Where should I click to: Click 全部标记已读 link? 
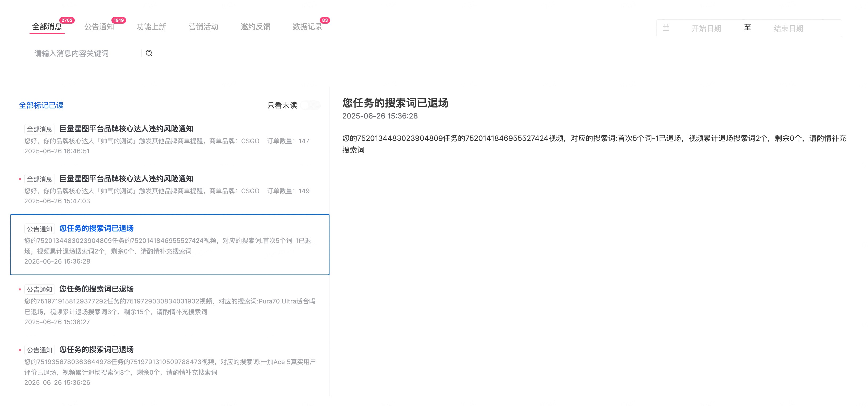[x=41, y=105]
